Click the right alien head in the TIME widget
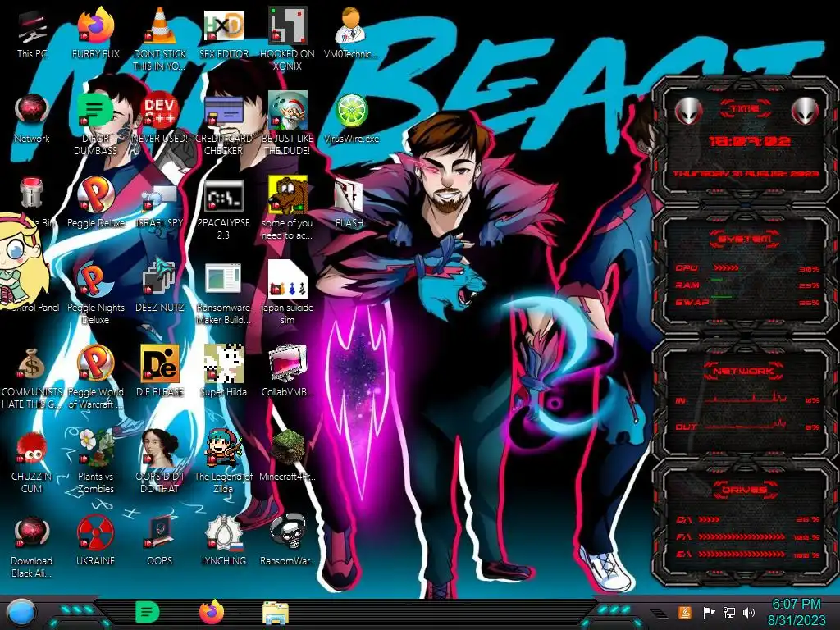Viewport: 840px width, 630px height. [805, 112]
